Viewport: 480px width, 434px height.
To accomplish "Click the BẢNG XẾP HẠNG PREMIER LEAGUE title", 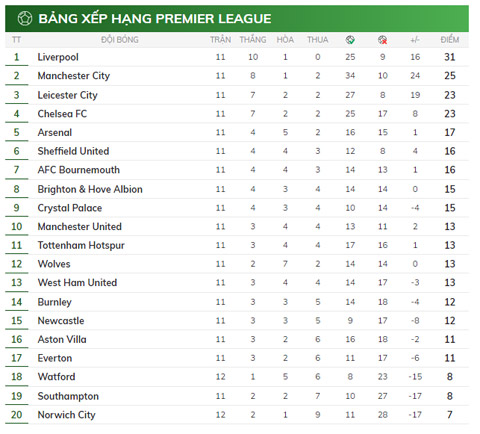I will pyautogui.click(x=155, y=18).
